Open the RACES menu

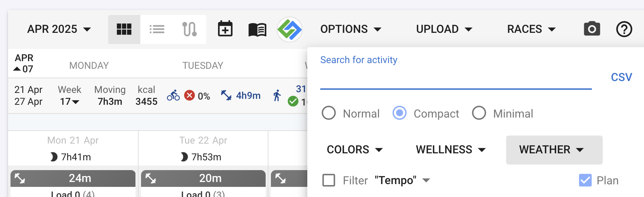tap(531, 29)
